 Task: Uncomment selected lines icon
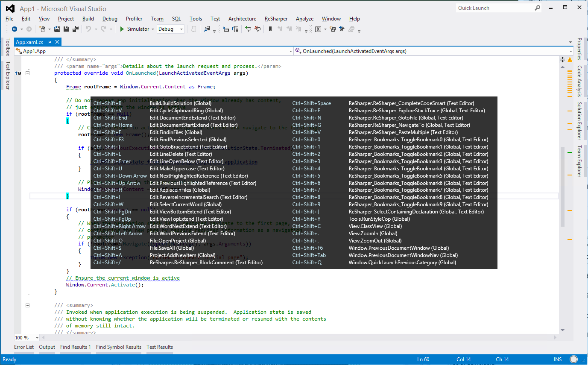[x=257, y=29]
